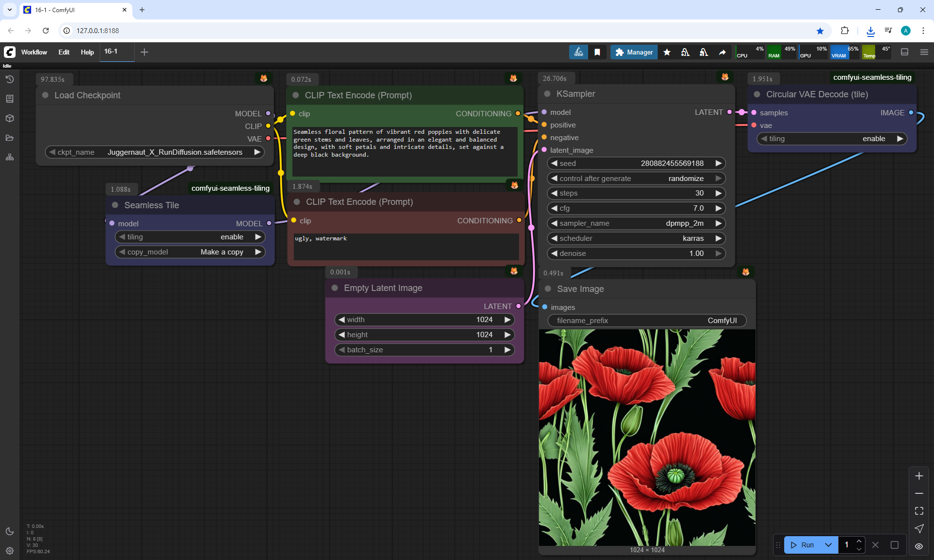This screenshot has width=934, height=560.
Task: Open the queue history sidebar icon
Action: pyautogui.click(x=10, y=79)
